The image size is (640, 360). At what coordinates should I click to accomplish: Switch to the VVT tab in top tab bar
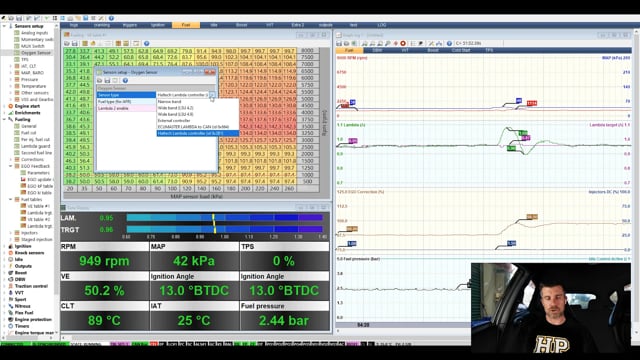click(270, 25)
